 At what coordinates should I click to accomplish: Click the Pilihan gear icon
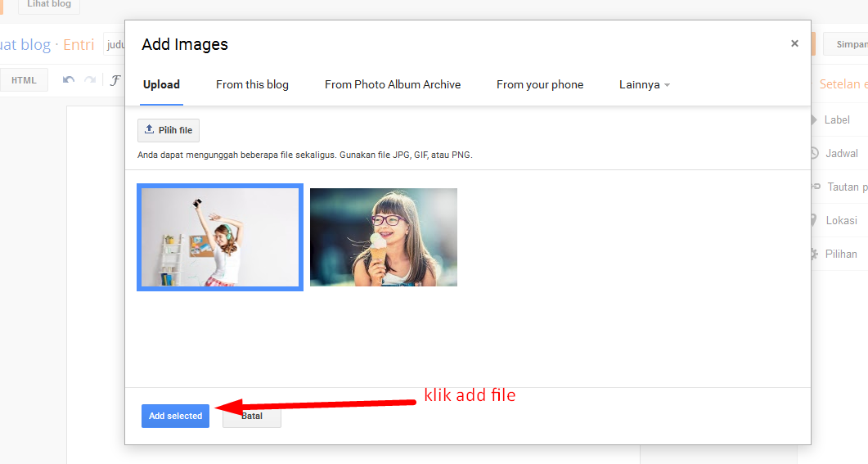(814, 255)
